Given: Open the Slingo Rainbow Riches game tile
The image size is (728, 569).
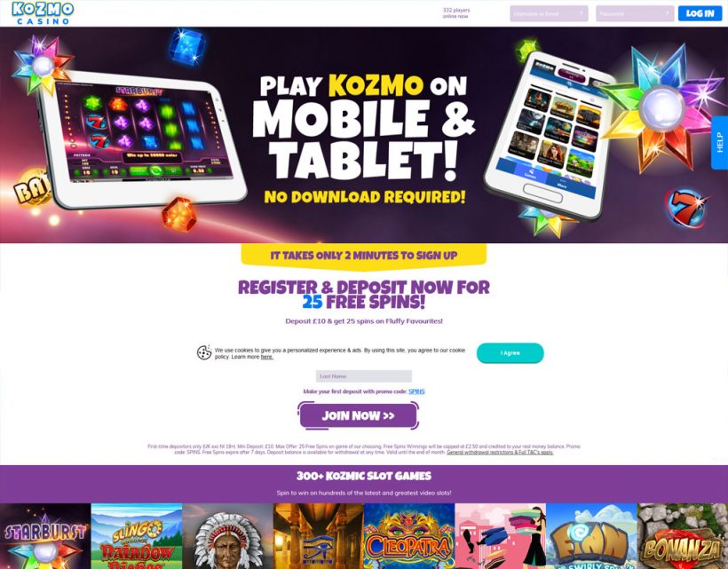Looking at the screenshot, I should pyautogui.click(x=137, y=536).
